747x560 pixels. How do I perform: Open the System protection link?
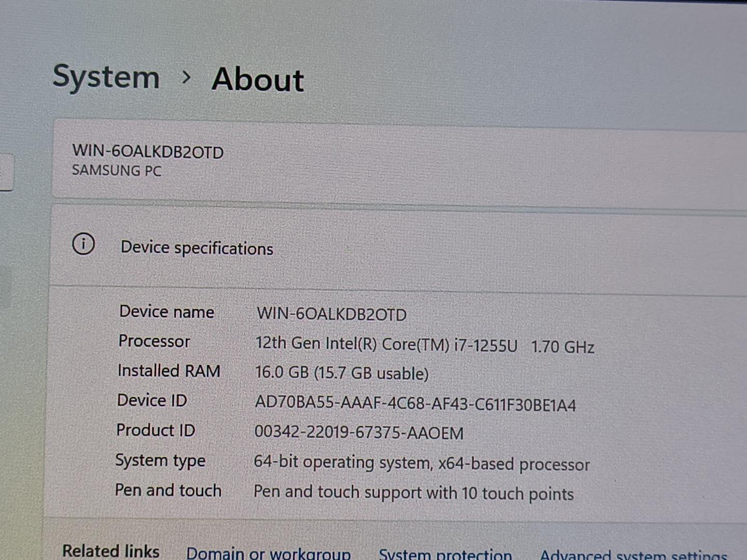click(445, 554)
